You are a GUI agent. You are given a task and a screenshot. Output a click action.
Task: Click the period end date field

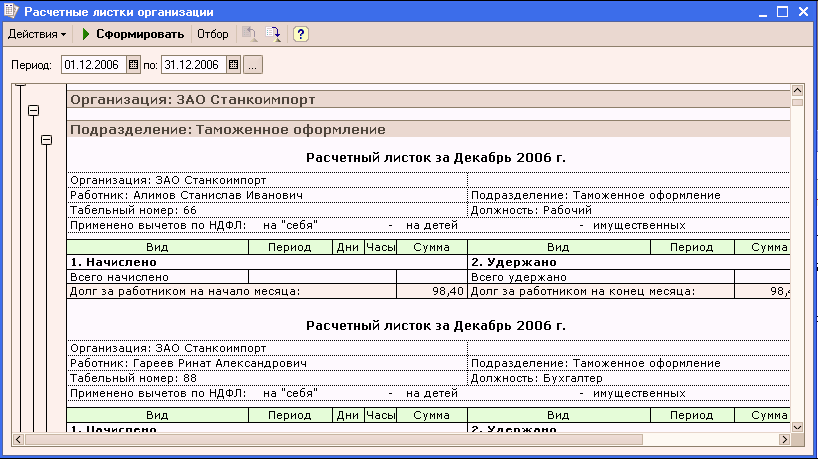click(x=193, y=65)
